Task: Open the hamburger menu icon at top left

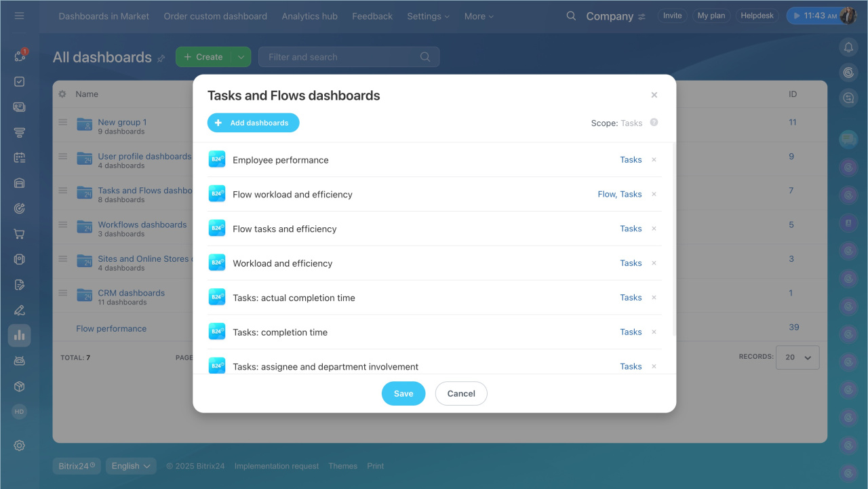Action: pos(19,16)
